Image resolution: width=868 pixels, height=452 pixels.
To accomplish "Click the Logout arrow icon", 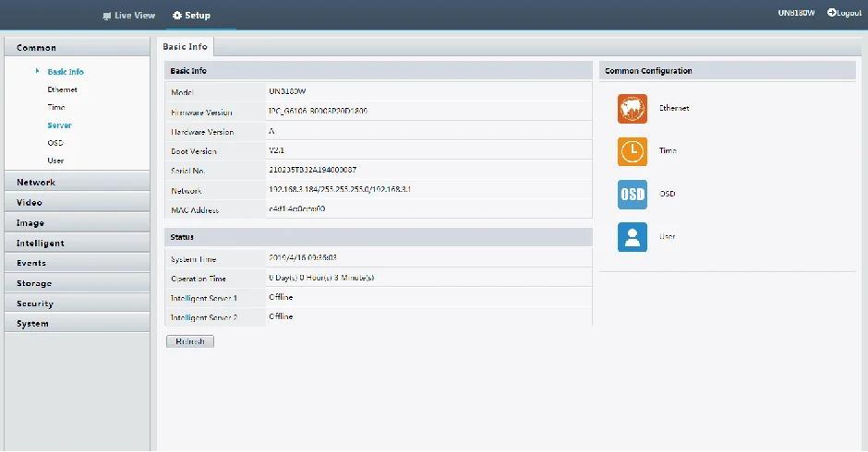I will pyautogui.click(x=831, y=13).
